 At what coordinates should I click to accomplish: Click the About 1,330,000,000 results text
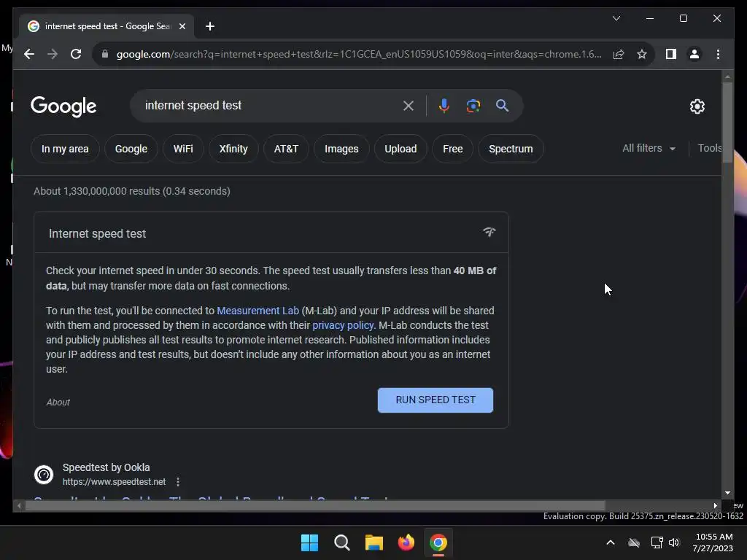131,191
